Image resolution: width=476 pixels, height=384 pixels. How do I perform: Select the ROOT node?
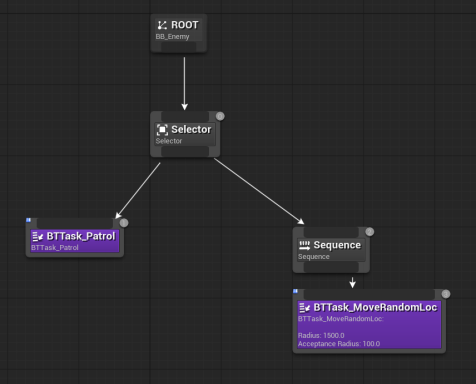point(178,33)
